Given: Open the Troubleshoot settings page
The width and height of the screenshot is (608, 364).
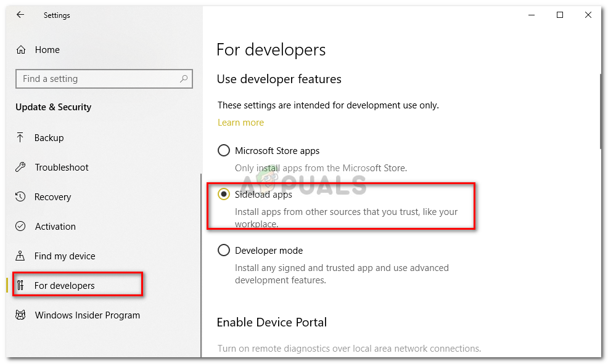Looking at the screenshot, I should point(62,168).
